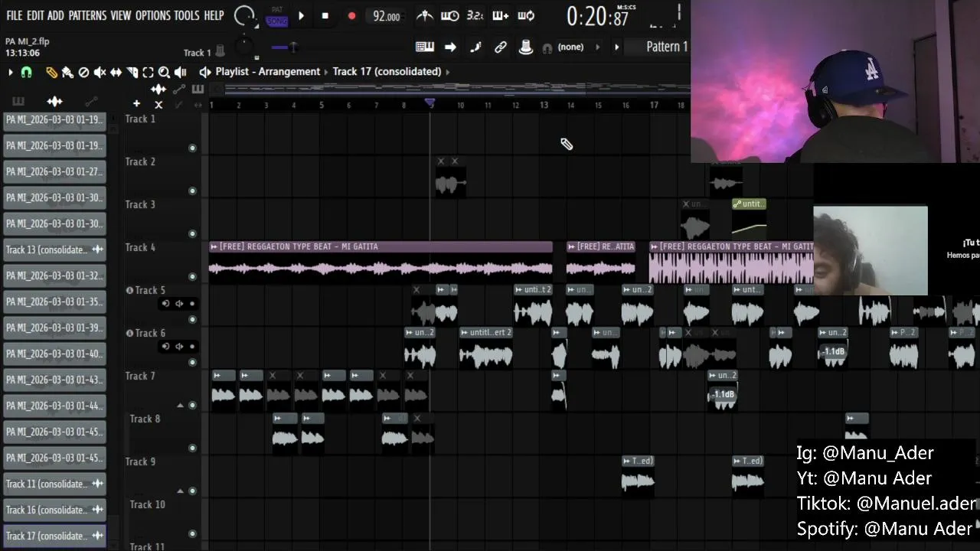Open the PATTERNS menu
980x551 pixels.
pos(87,15)
